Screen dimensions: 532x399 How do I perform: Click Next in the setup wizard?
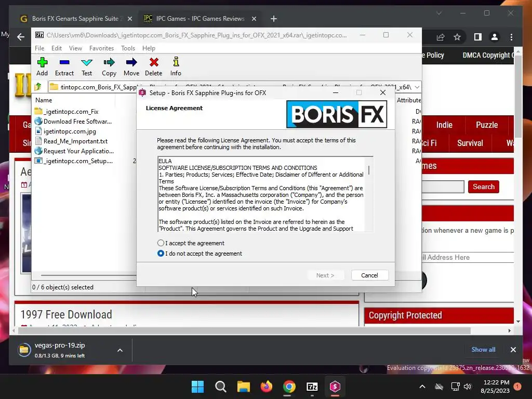click(325, 275)
